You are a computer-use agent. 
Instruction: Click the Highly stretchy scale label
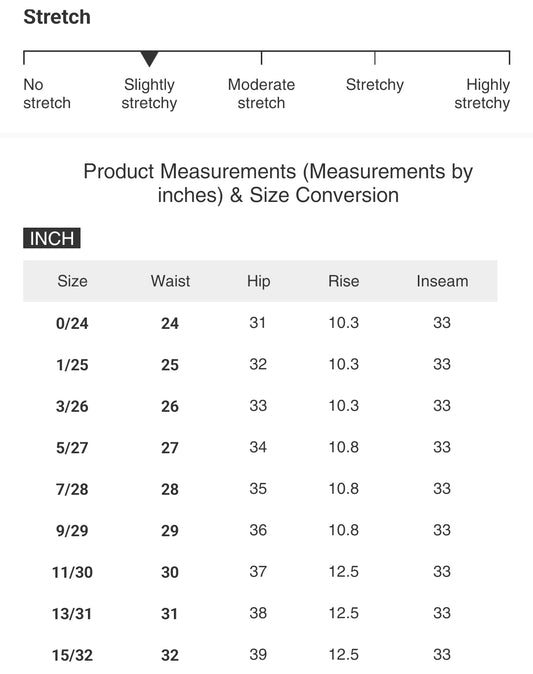(482, 94)
